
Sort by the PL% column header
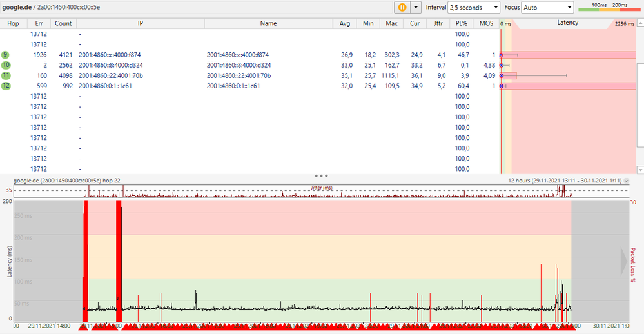coord(461,23)
